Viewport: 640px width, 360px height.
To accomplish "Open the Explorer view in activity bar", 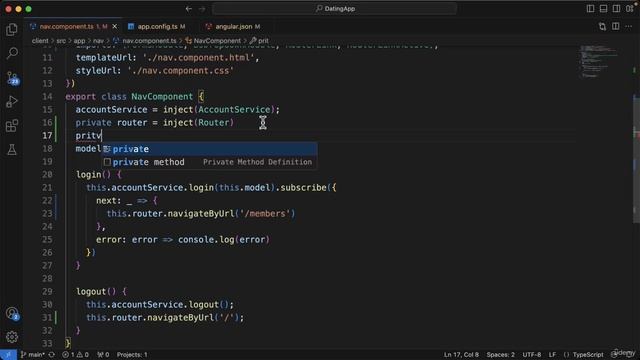I will (x=12, y=29).
